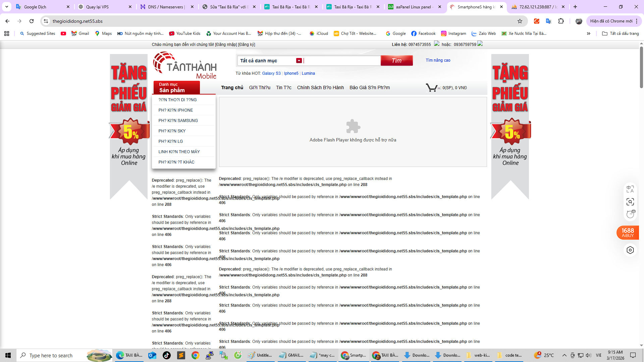This screenshot has width=644, height=362.
Task: Open the Extensions puzzle icon
Action: (x=561, y=21)
